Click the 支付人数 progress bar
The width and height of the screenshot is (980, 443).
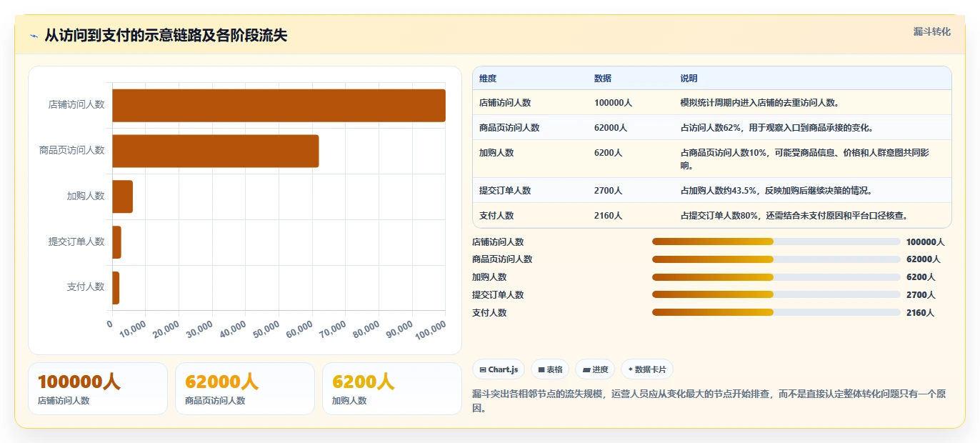776,312
